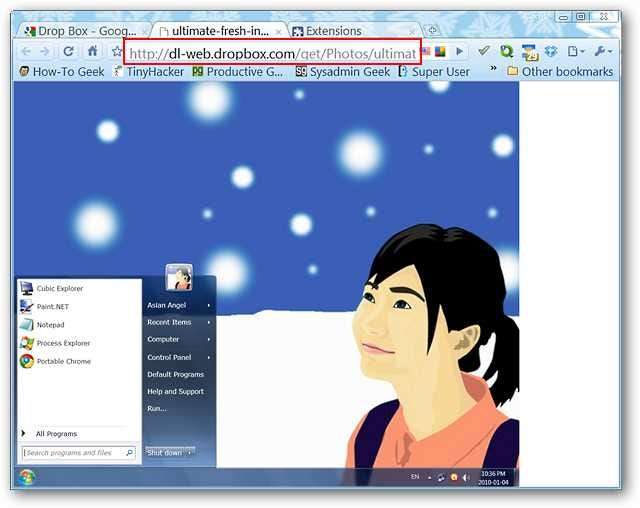The image size is (640, 508).
Task: Close the Drop Box - Goog... tab
Action: coord(144,31)
